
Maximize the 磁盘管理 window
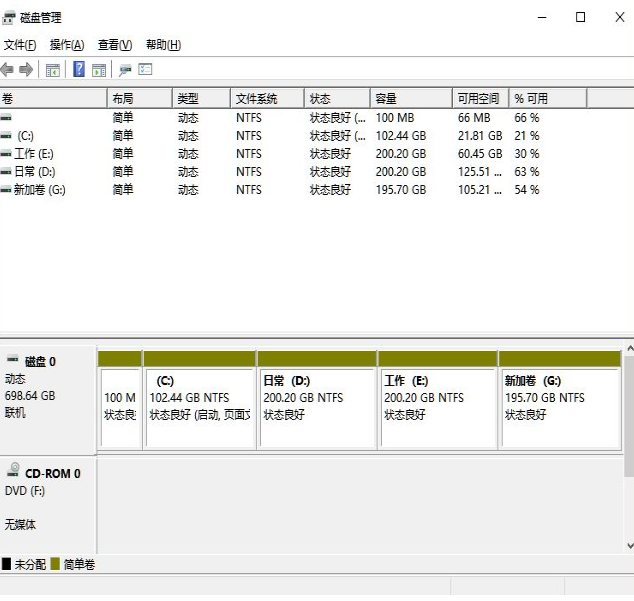(x=580, y=17)
